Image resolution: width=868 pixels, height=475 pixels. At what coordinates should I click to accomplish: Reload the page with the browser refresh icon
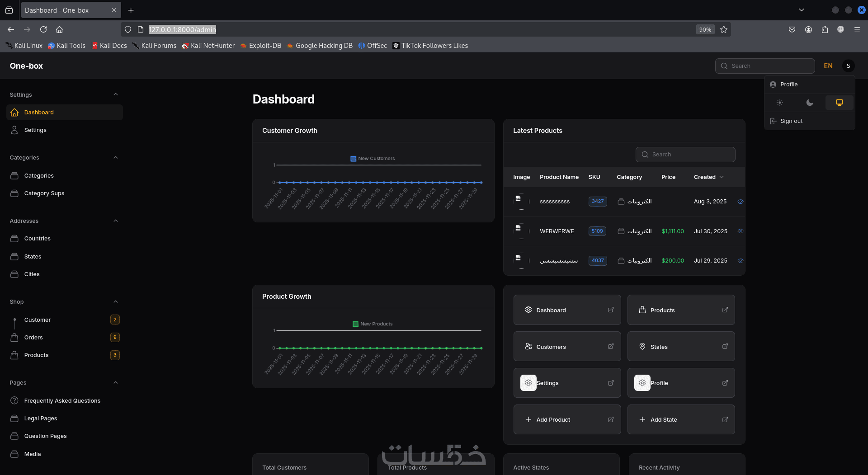[x=43, y=29]
